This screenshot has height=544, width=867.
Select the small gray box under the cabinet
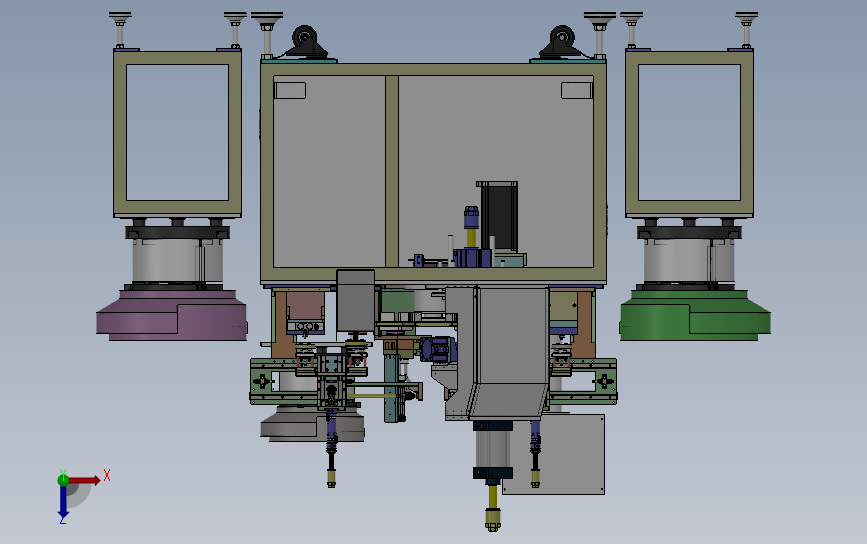(x=356, y=301)
